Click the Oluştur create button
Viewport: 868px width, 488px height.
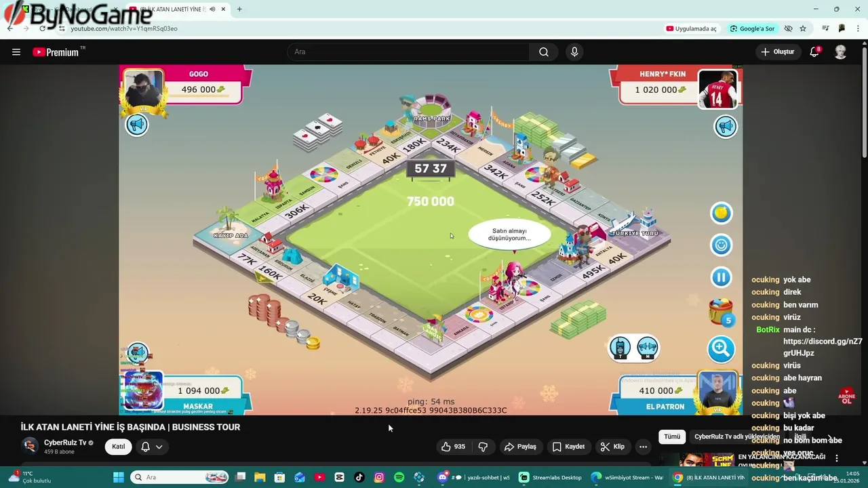[778, 52]
